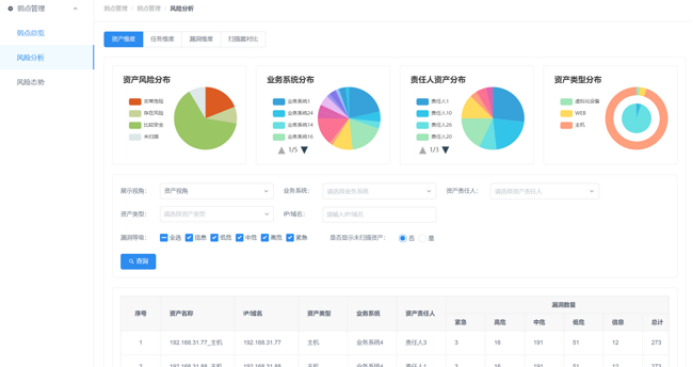Image resolution: width=693 pixels, height=367 pixels.
Task: Collapse the 弱点管理 sidebar section chevron
Action: point(75,8)
